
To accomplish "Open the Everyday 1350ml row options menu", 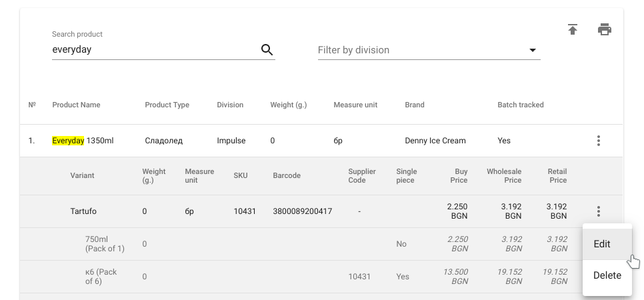I will pos(599,141).
